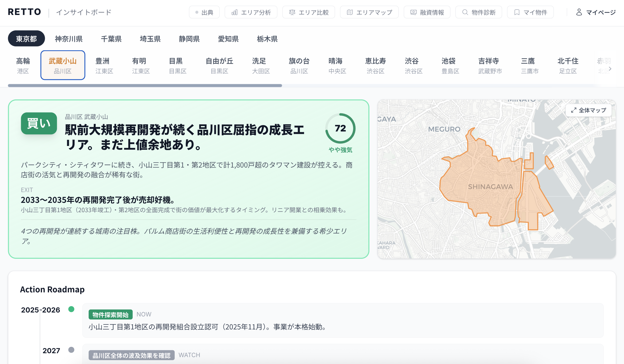The height and width of the screenshot is (364, 624).
Task: Click the NOW status label
Action: [144, 314]
